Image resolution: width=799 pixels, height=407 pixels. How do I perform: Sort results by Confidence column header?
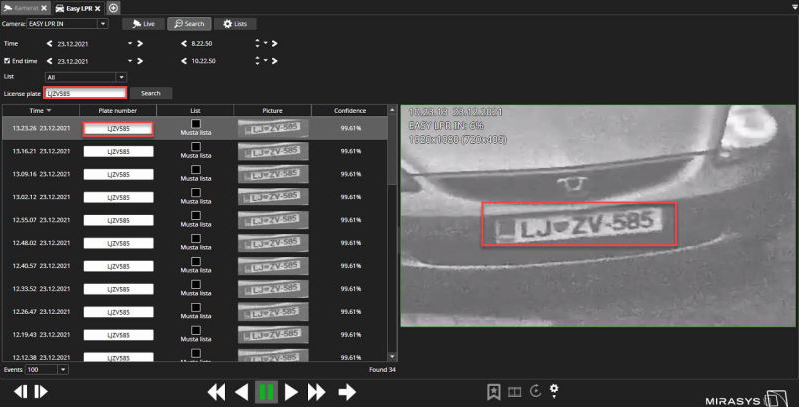(350, 110)
